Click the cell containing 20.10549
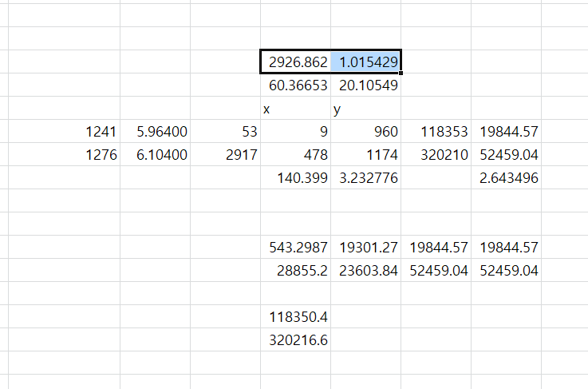588x389 pixels. click(x=365, y=85)
